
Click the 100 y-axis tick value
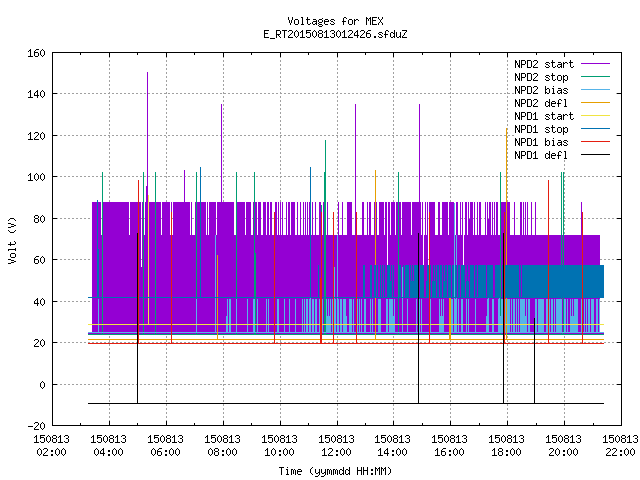[x=36, y=177]
